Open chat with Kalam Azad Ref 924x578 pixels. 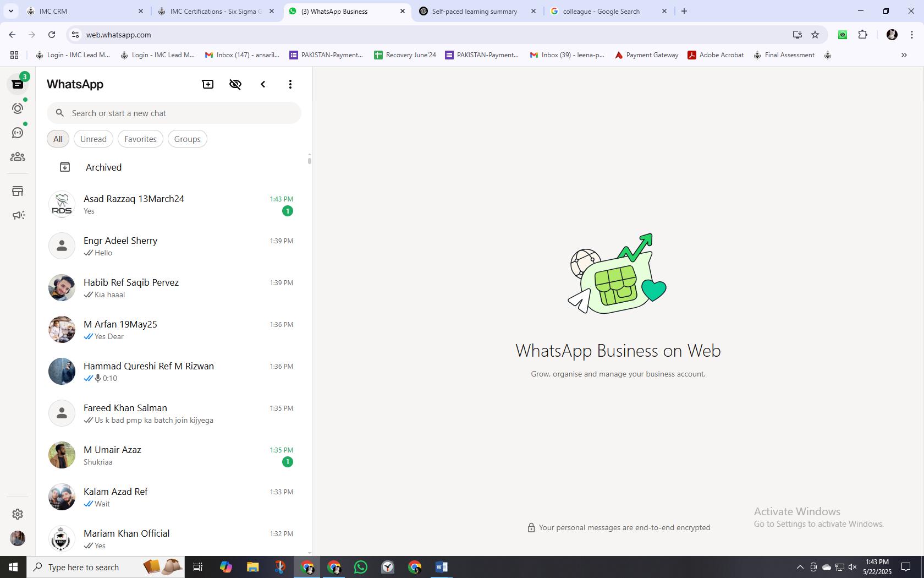(172, 497)
